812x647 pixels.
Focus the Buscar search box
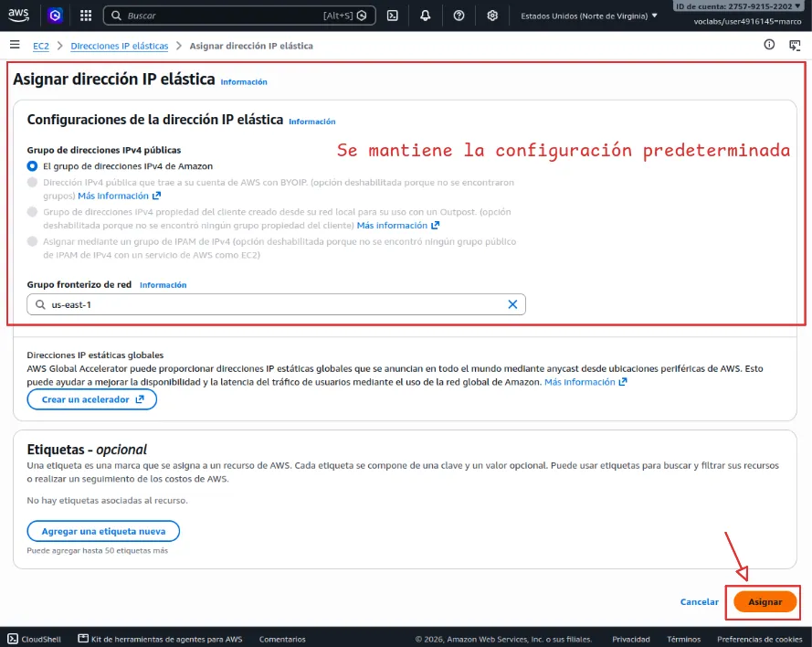(239, 16)
